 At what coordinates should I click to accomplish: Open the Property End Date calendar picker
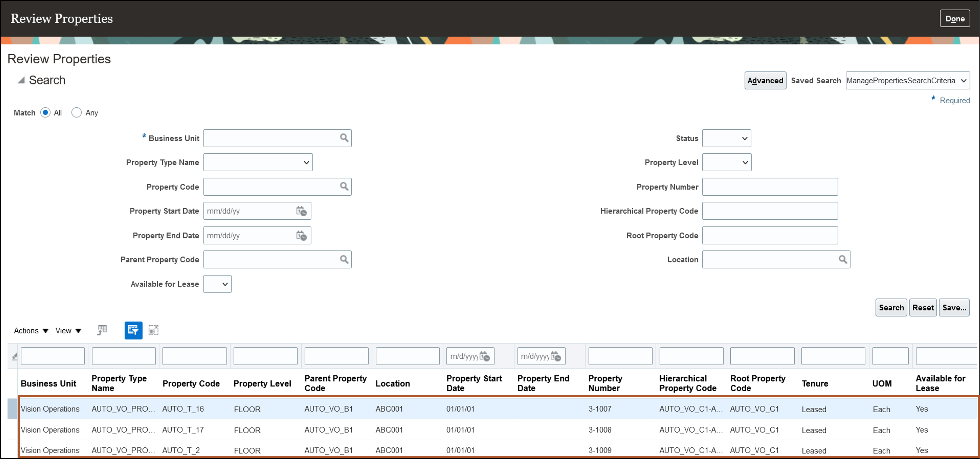pos(301,236)
